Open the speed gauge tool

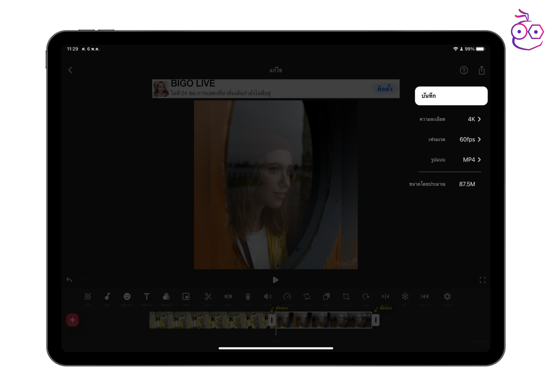click(x=287, y=297)
